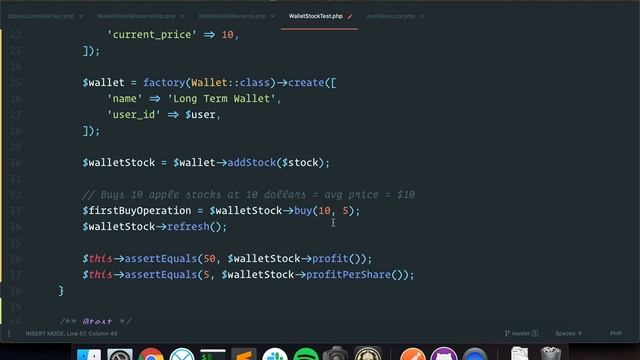Click $stock argument on line 30
640x360 pixels.
point(300,163)
